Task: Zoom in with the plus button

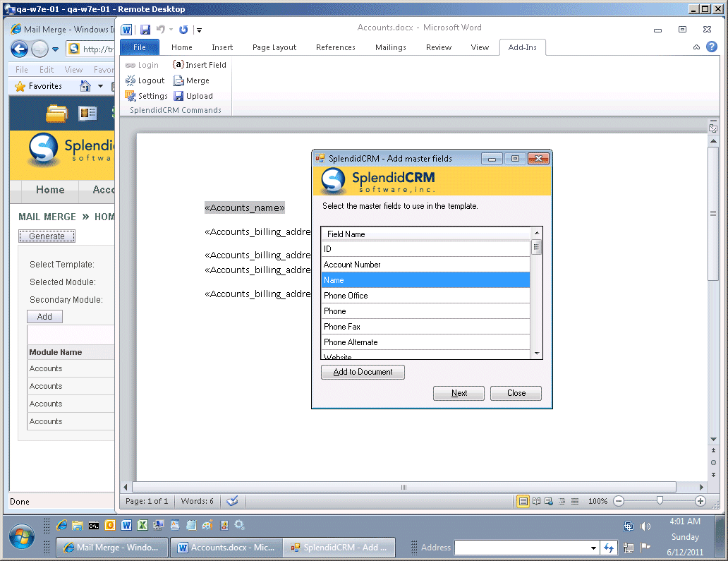Action: 700,501
